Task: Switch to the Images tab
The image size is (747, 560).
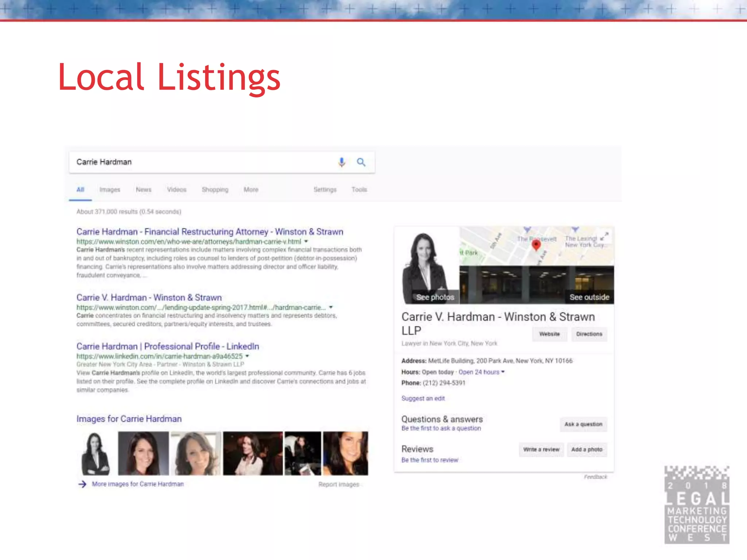Action: coord(110,190)
